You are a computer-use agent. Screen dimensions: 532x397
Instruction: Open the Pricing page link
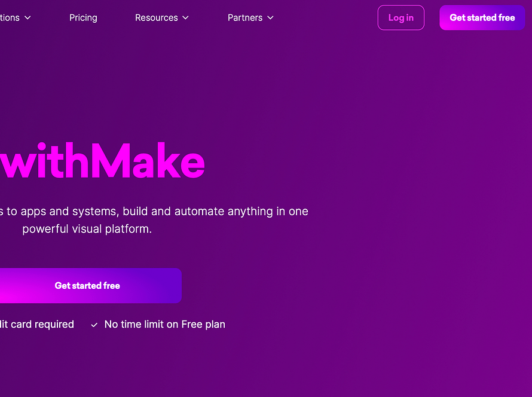coord(83,18)
